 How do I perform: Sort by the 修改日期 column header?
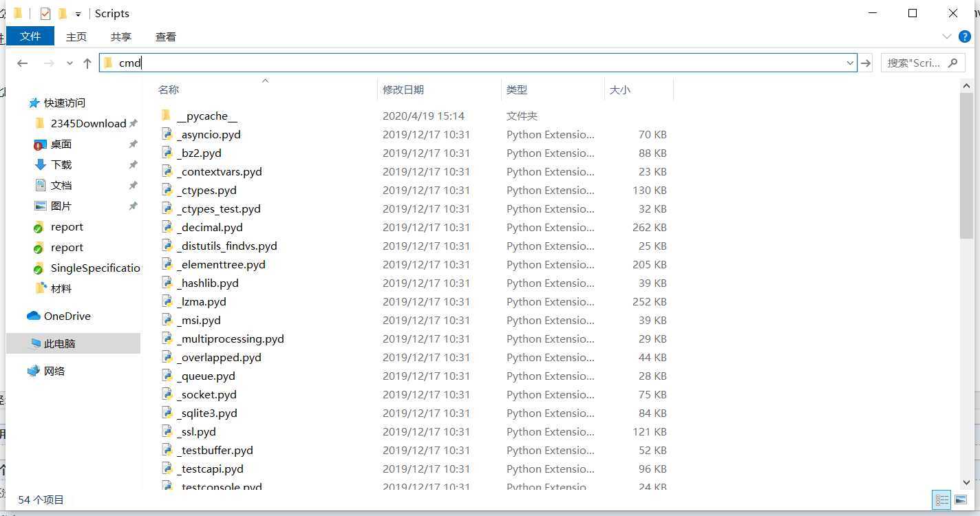[x=403, y=89]
